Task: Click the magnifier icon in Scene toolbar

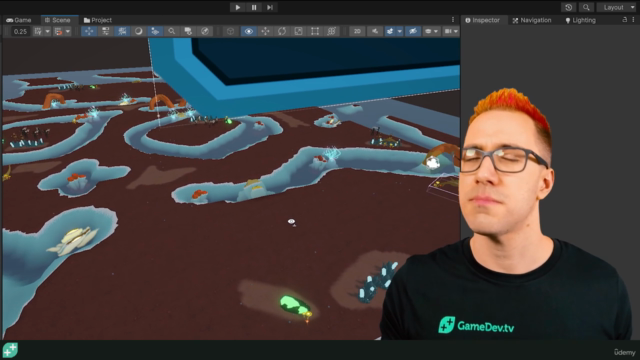Action: tap(171, 31)
